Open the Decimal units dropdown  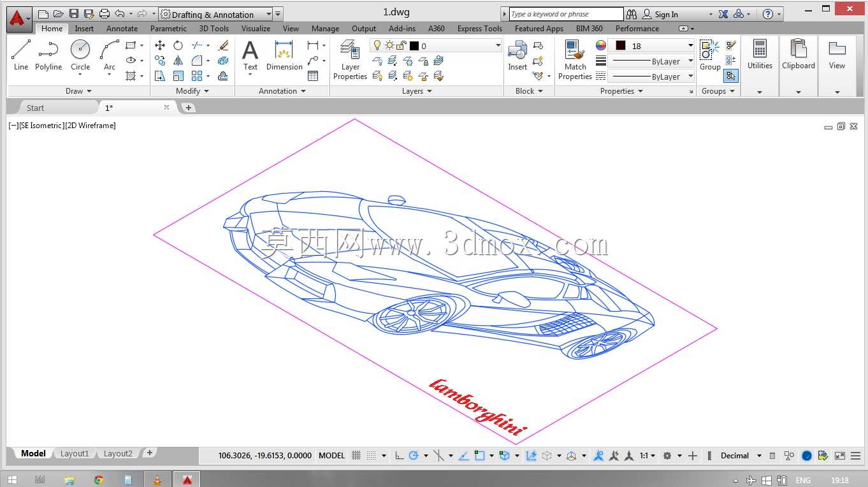pos(741,455)
